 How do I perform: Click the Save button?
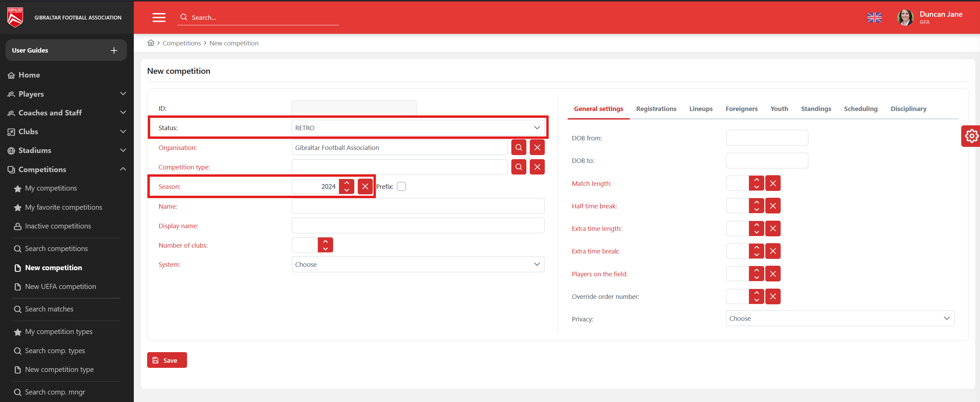click(x=167, y=360)
